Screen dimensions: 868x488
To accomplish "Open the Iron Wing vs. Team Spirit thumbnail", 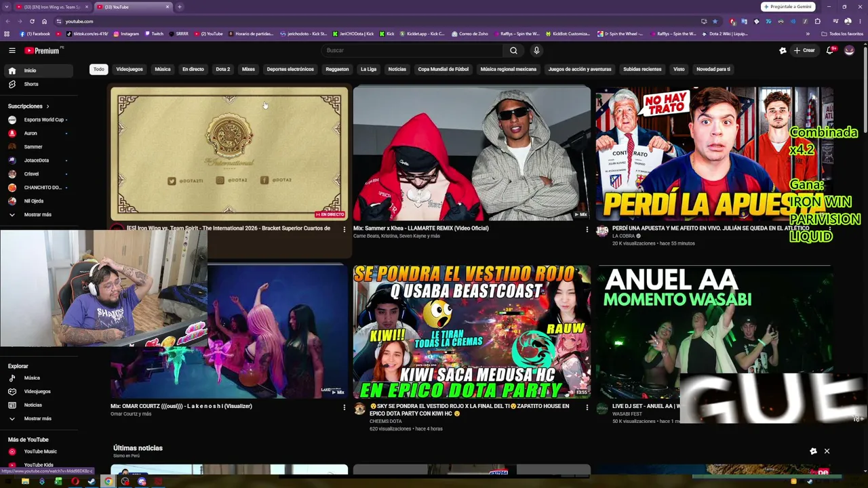I will (229, 153).
